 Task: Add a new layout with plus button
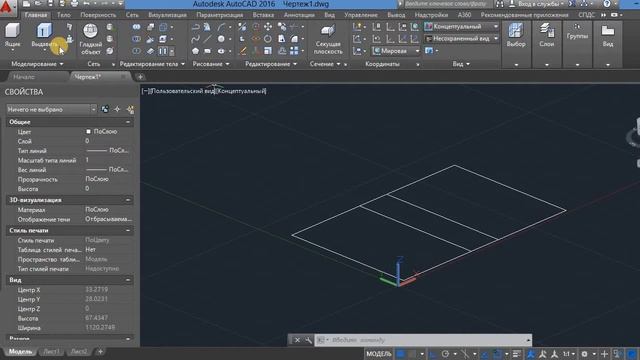100,351
